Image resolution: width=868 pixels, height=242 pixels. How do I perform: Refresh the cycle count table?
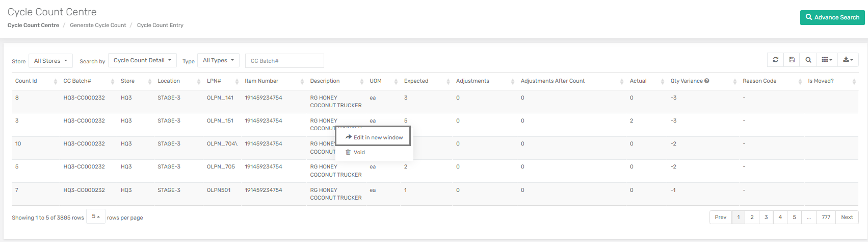pyautogui.click(x=775, y=60)
